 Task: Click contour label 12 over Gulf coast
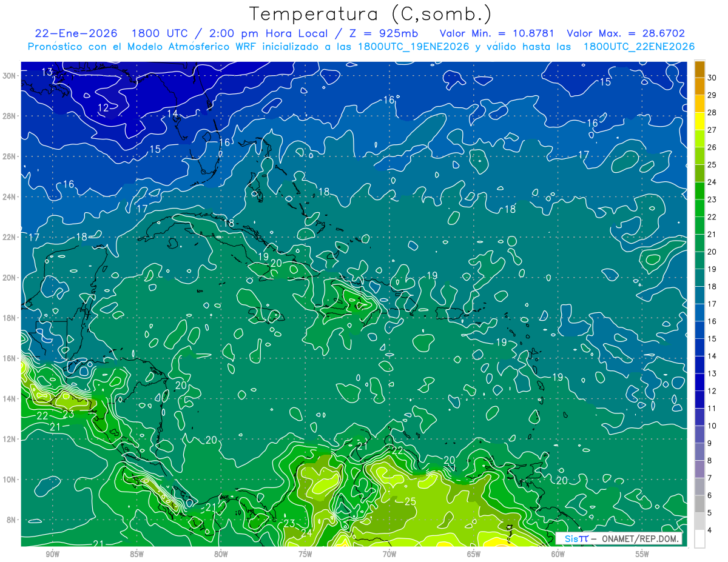(103, 108)
